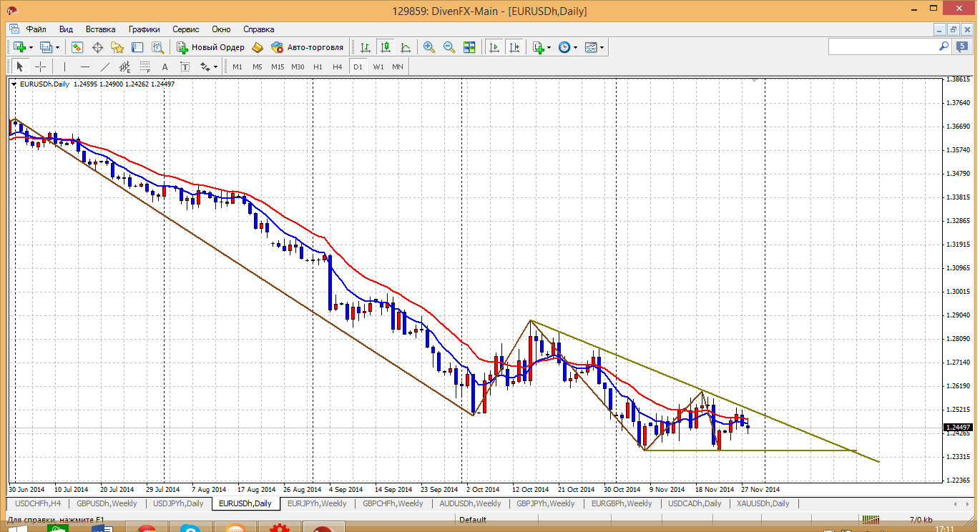The image size is (980, 532).
Task: Tile chart windows with the grid icon
Action: tap(469, 47)
